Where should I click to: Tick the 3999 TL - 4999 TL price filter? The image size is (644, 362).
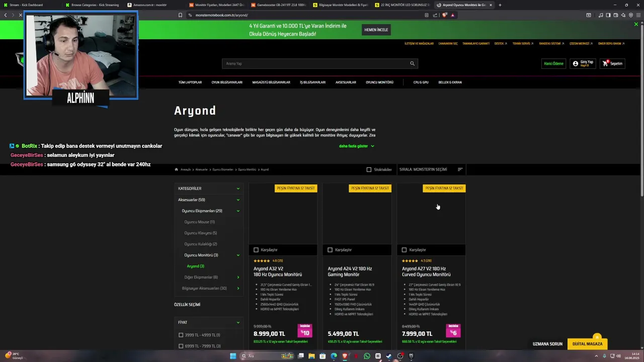(x=181, y=335)
